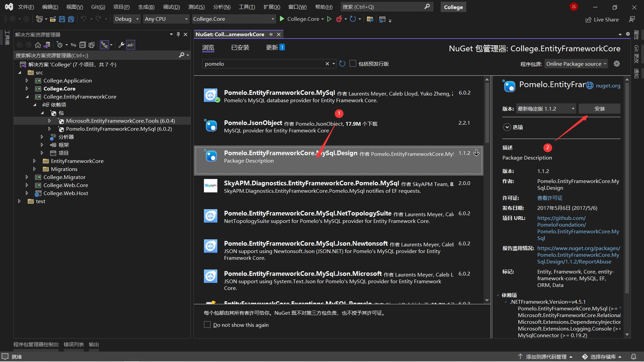The image size is (644, 362).
Task: Refresh the NuGet package search results
Action: 342,64
